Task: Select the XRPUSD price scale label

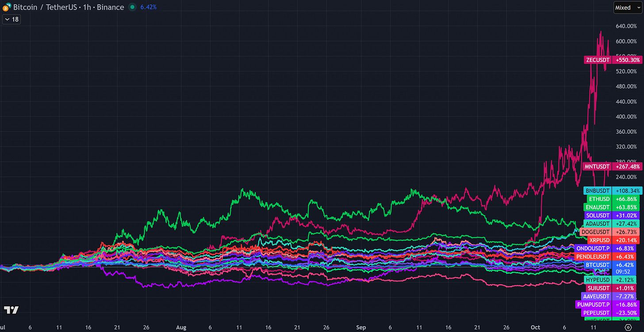Action: pyautogui.click(x=599, y=240)
